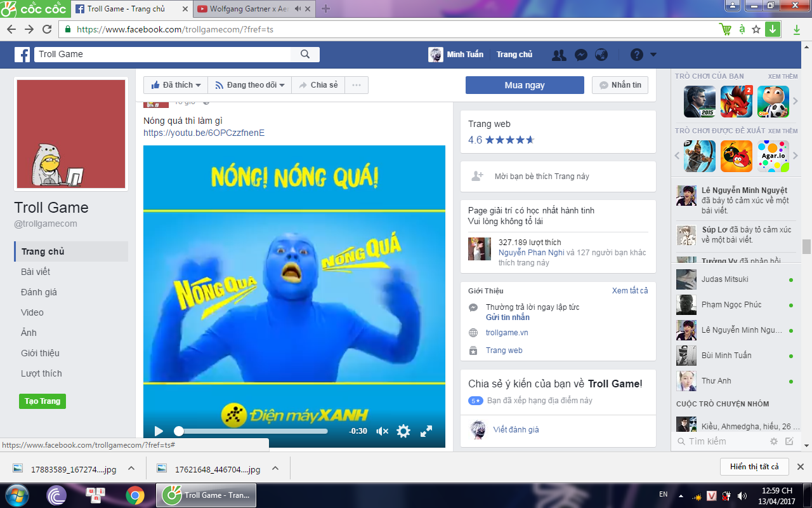Open the trollgame.vn website link
812x508 pixels.
point(507,333)
